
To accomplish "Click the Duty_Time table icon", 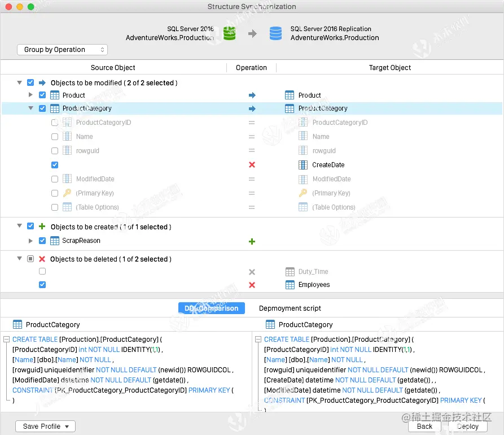I will [290, 272].
